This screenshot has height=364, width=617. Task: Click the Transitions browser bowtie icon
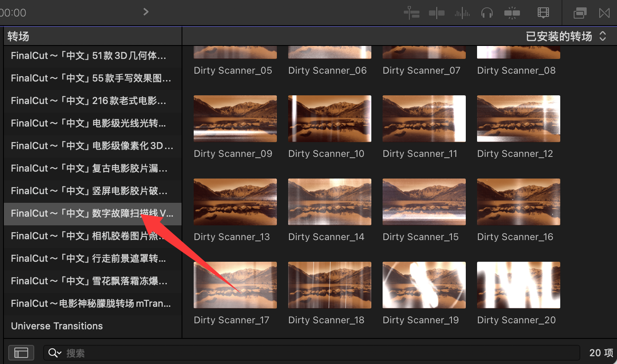pyautogui.click(x=604, y=13)
